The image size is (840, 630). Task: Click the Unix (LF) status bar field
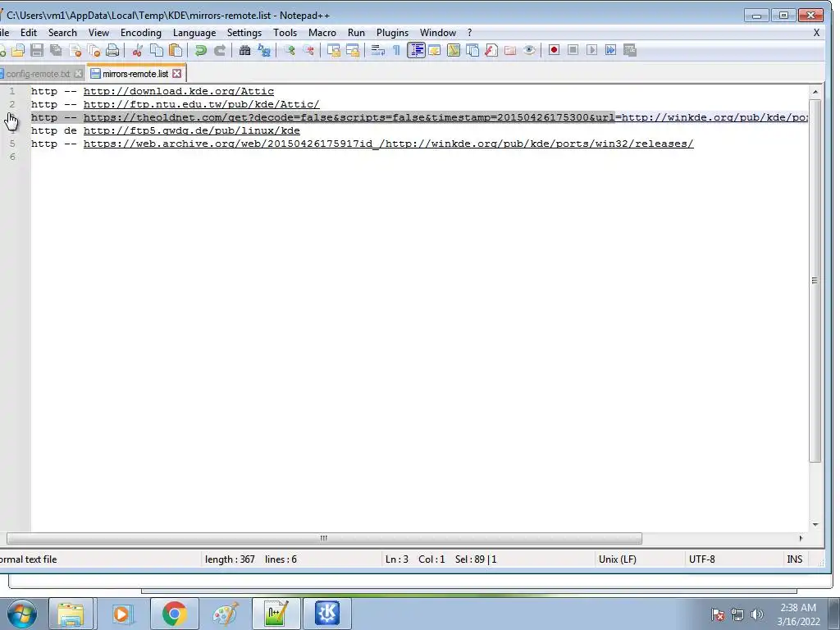tap(618, 559)
